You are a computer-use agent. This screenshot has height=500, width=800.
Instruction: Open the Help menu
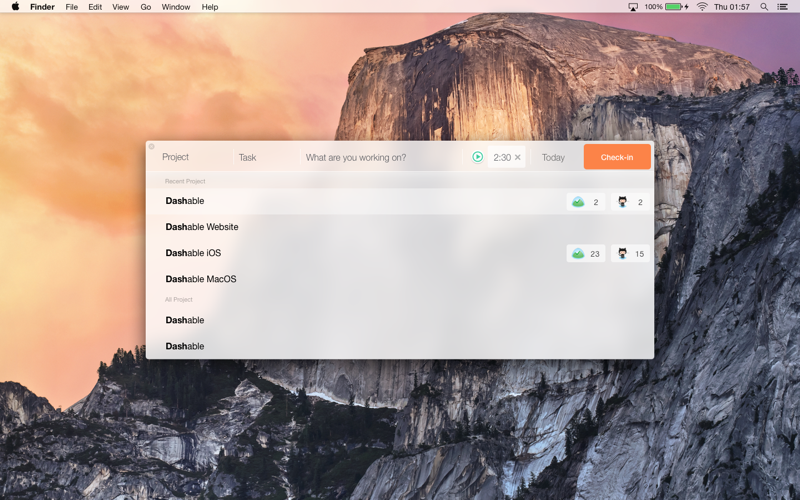point(210,7)
